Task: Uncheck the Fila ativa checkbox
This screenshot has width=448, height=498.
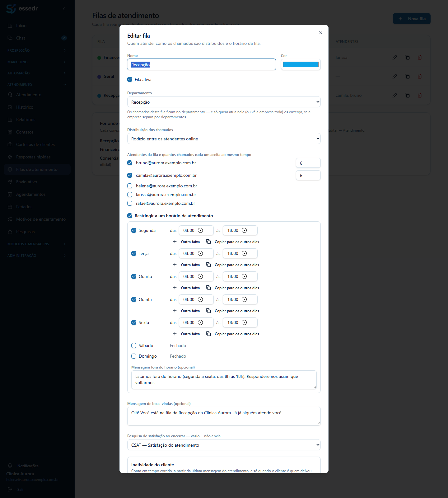Action: click(130, 79)
